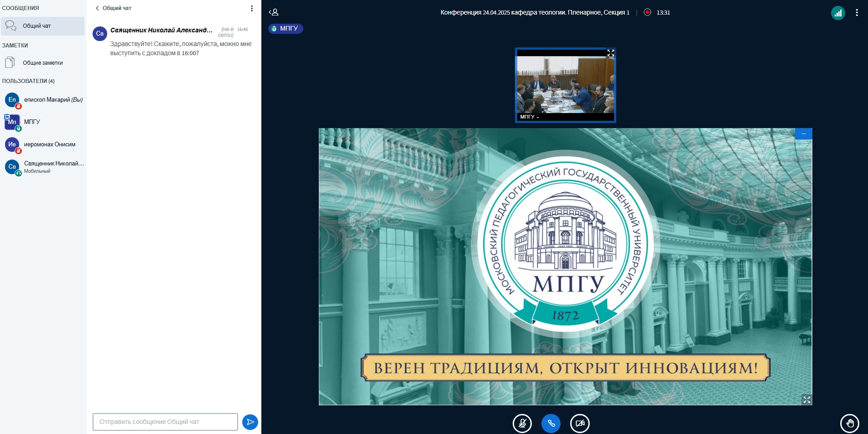Viewport: 868px width, 434px height.
Task: Click the Св avatar in users list
Action: pyautogui.click(x=12, y=167)
